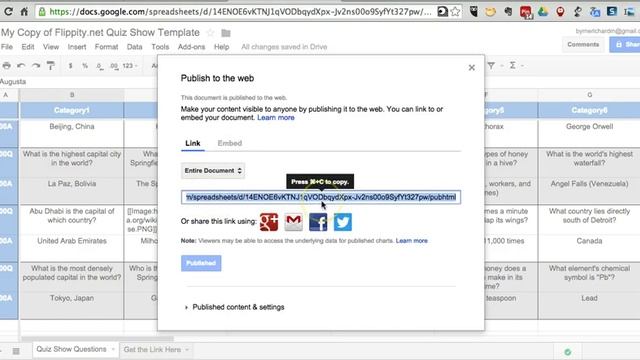Open the folder icon next to title
This screenshot has width=640, height=360.
pyautogui.click(x=226, y=33)
